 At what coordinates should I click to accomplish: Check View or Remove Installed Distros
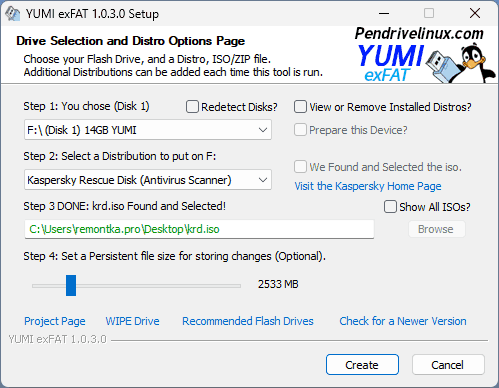(300, 107)
